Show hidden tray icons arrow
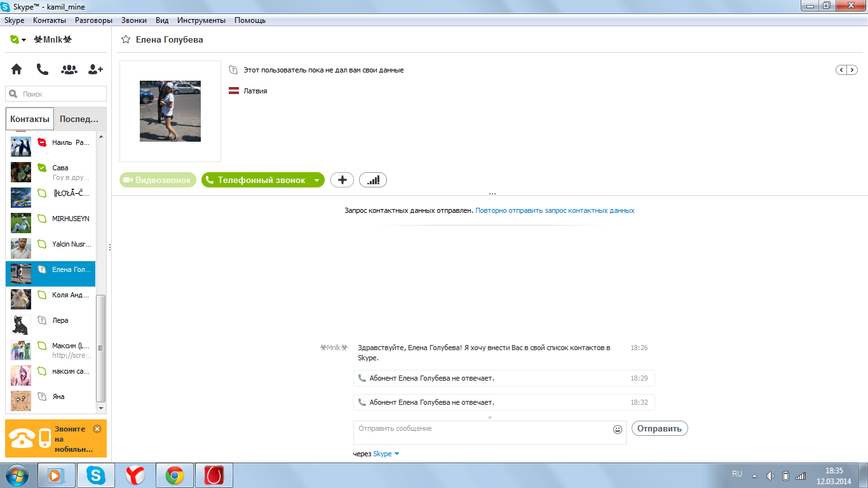 tap(755, 476)
